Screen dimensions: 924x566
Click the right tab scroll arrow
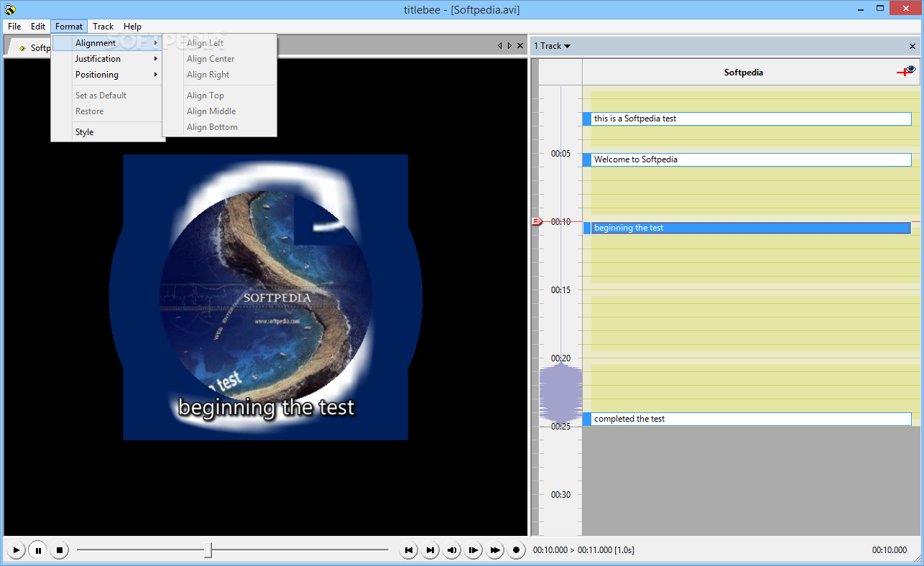[510, 46]
